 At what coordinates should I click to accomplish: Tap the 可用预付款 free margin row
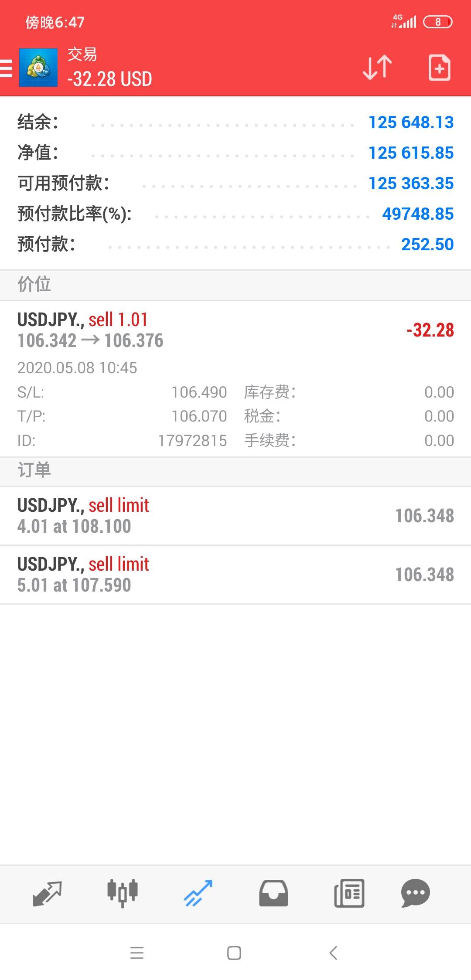click(235, 184)
